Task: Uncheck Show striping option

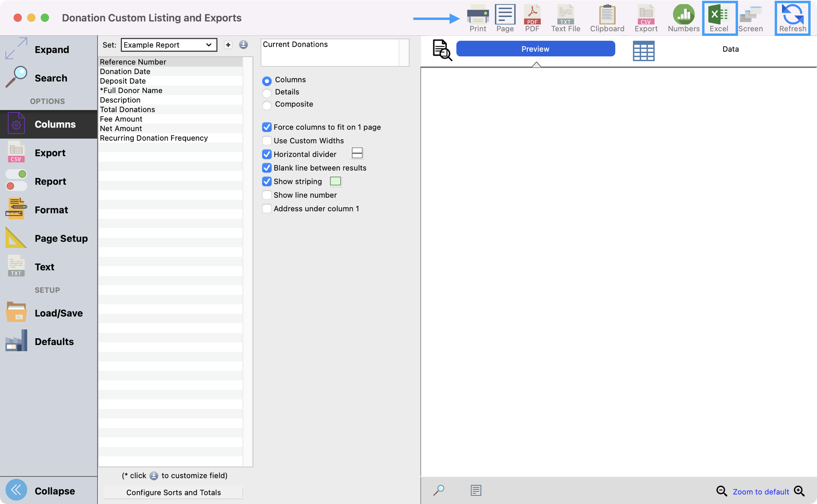Action: [267, 181]
